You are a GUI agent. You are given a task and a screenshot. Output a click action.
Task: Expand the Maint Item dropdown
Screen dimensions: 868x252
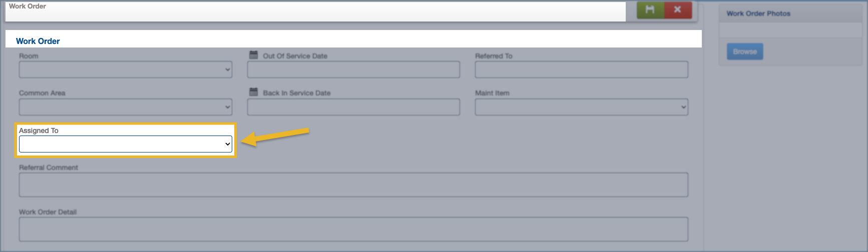[581, 106]
